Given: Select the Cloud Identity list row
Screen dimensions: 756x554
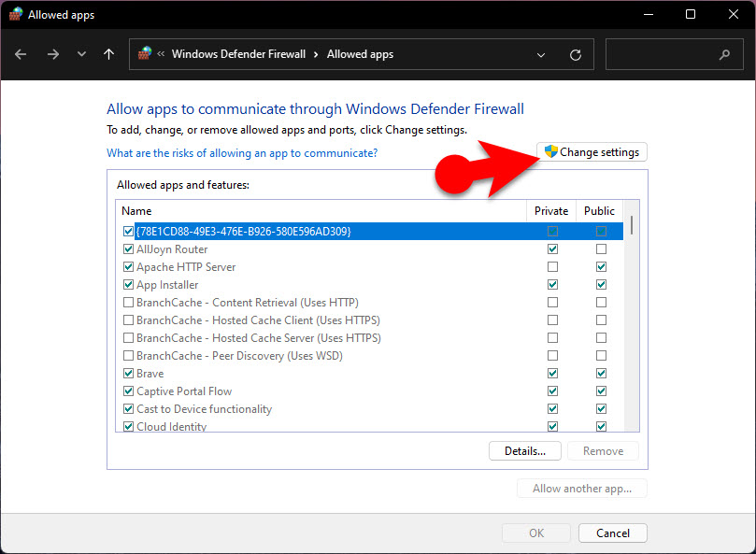Looking at the screenshot, I should [370, 426].
